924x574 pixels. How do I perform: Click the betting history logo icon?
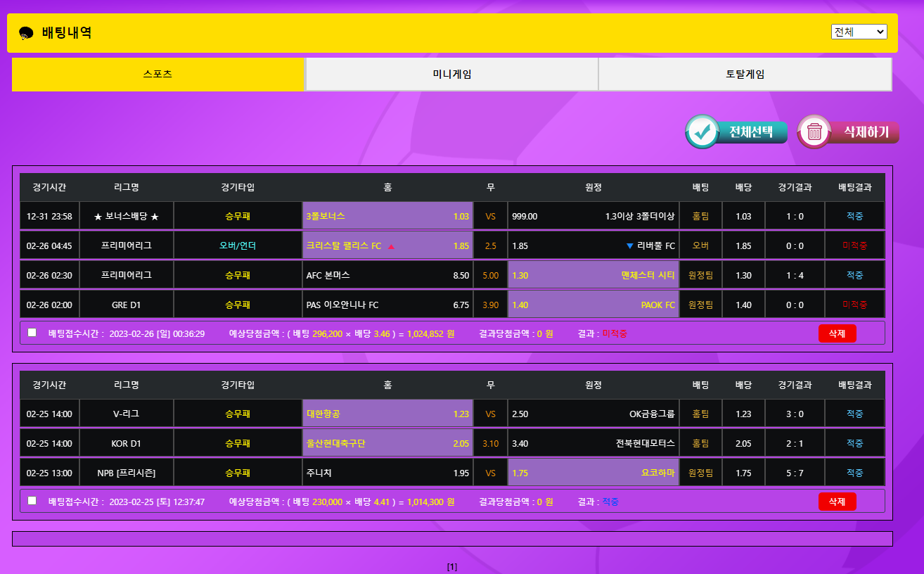(27, 33)
